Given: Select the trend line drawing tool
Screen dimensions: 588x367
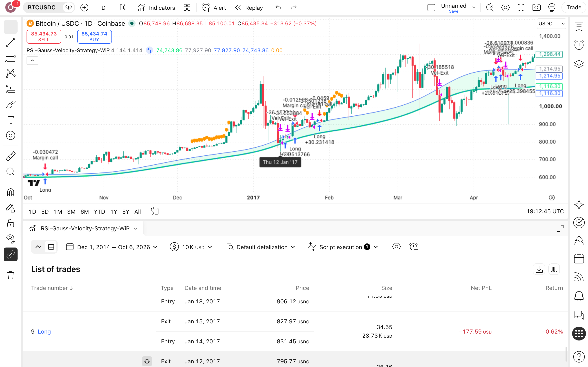Looking at the screenshot, I should point(10,42).
